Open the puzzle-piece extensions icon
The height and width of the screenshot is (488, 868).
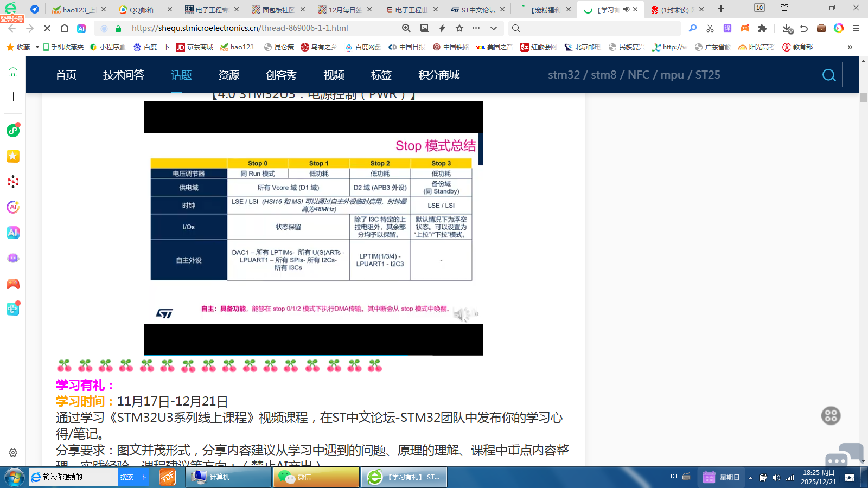click(762, 28)
